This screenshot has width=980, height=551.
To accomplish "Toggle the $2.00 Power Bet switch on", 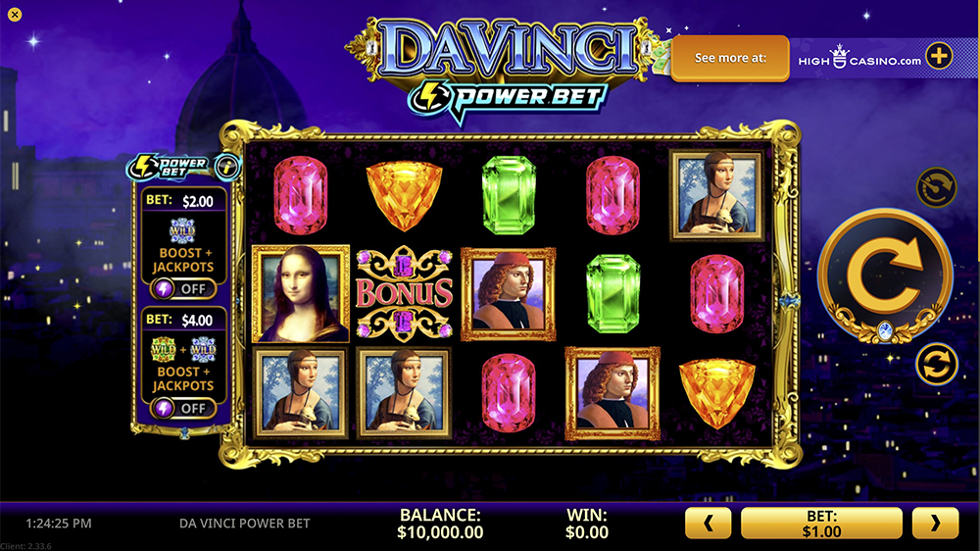I will [184, 289].
